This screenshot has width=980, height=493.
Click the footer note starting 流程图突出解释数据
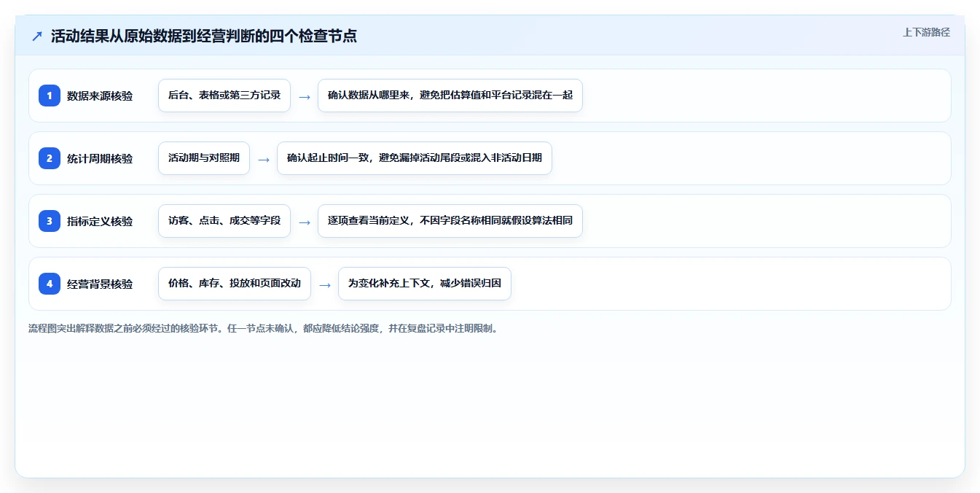tap(264, 328)
